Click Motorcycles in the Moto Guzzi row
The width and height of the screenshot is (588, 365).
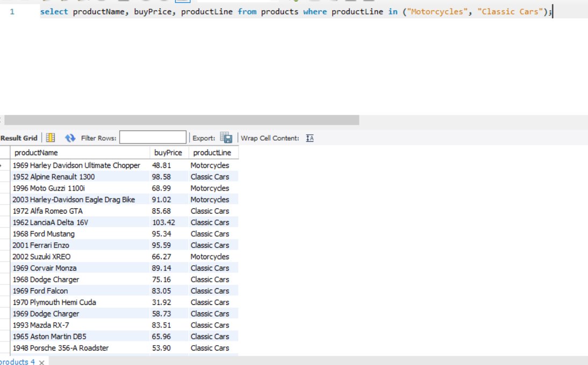[x=210, y=188]
